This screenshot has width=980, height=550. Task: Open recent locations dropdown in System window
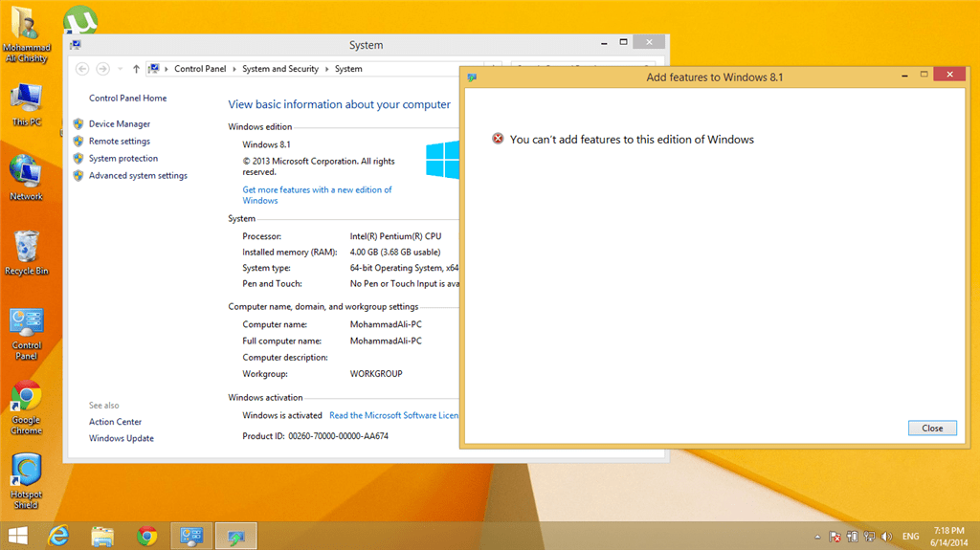pos(120,69)
